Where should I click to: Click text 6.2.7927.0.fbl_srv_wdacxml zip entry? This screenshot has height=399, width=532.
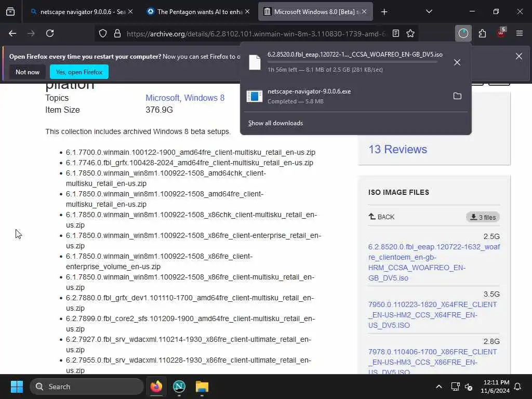188,344
